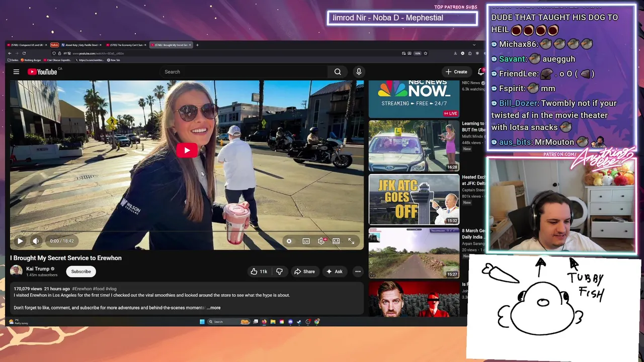Open the Kai Trump channel name link
This screenshot has height=362, width=644.
coord(38,269)
